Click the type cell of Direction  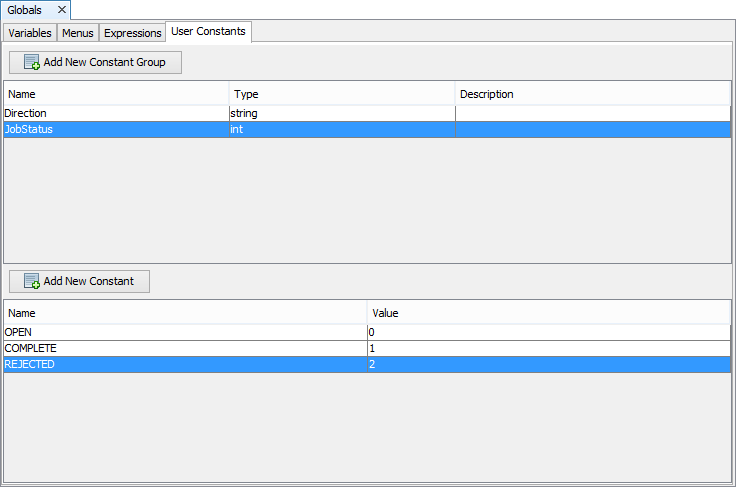[341, 114]
